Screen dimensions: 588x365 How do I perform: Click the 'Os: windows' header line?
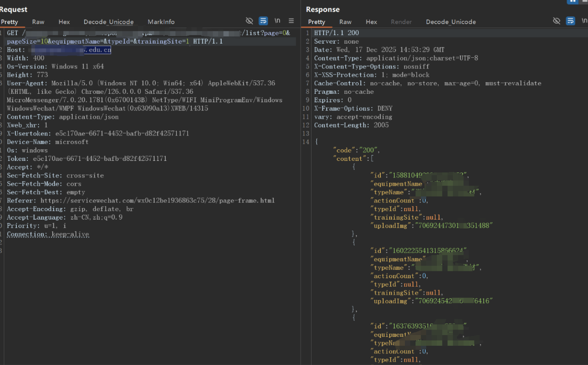(27, 150)
